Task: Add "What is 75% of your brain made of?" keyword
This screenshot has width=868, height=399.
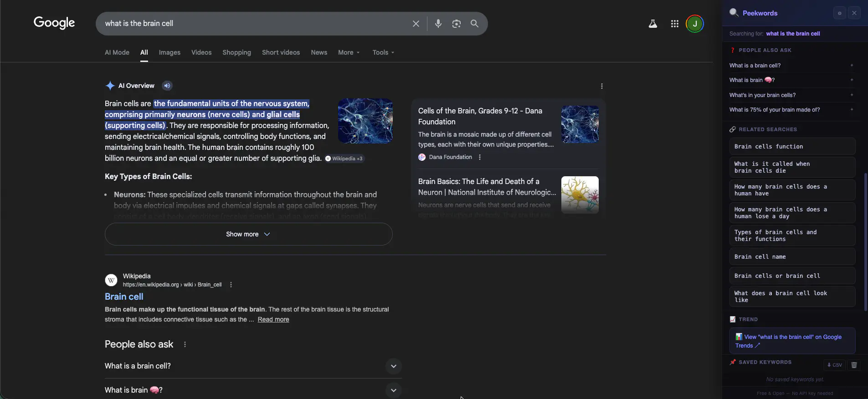Action: (851, 110)
